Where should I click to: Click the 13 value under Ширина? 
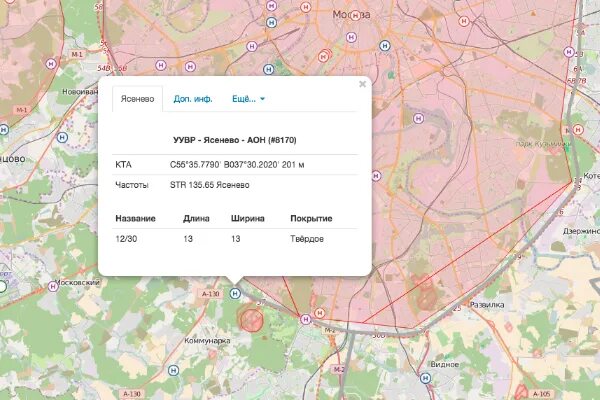click(236, 239)
